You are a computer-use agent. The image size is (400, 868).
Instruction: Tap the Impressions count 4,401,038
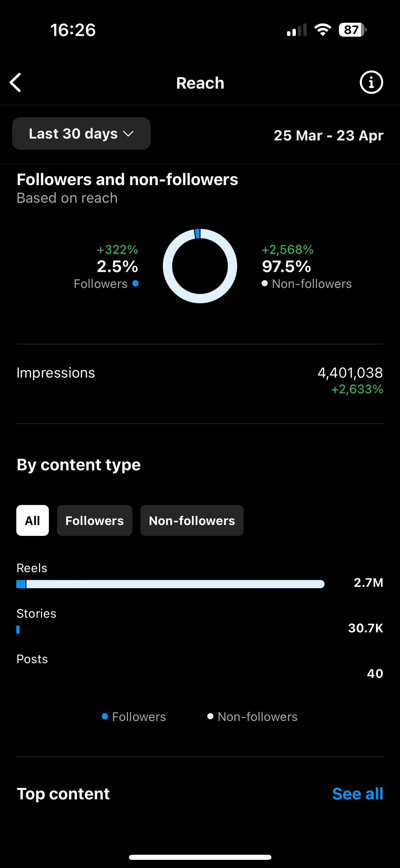click(350, 373)
